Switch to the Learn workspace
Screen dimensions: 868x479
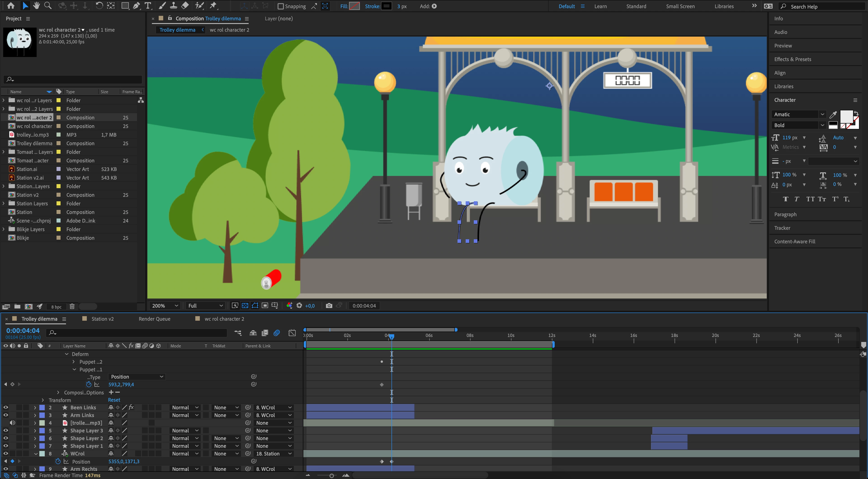coord(600,6)
